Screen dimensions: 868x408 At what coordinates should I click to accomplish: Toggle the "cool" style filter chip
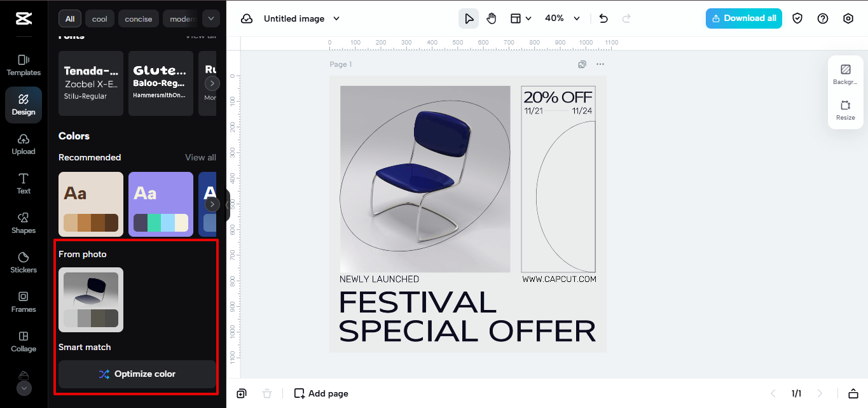(x=99, y=18)
